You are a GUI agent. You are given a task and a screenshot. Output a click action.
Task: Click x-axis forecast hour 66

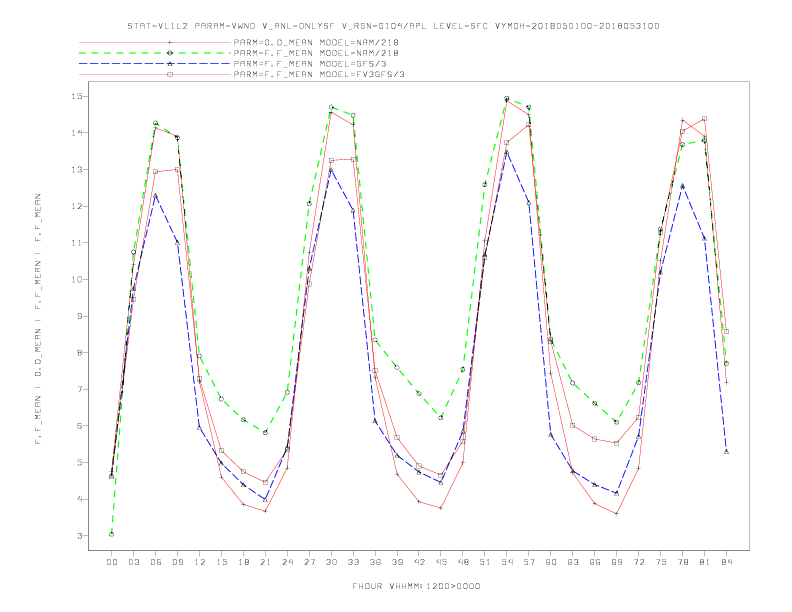click(x=595, y=562)
